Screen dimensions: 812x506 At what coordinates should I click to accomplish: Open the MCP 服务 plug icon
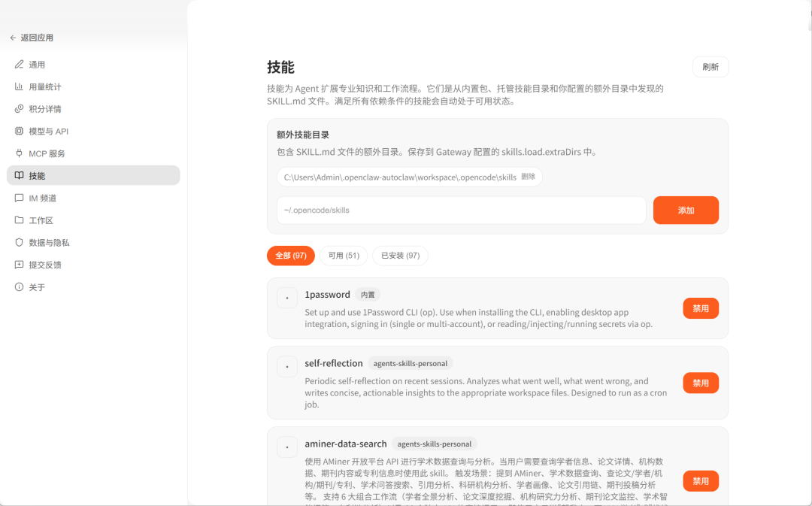(x=20, y=153)
